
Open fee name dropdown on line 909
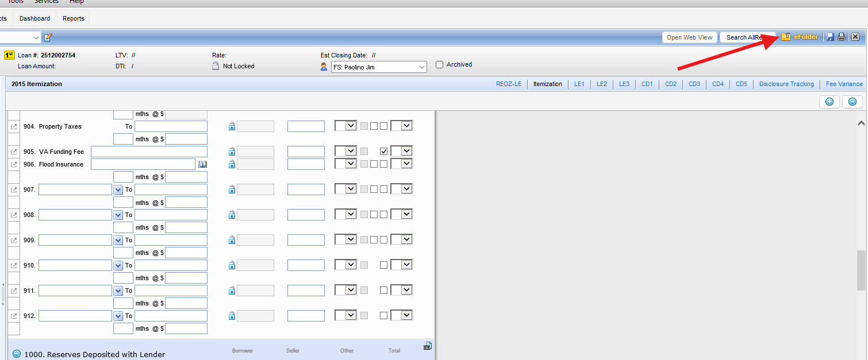pos(118,240)
